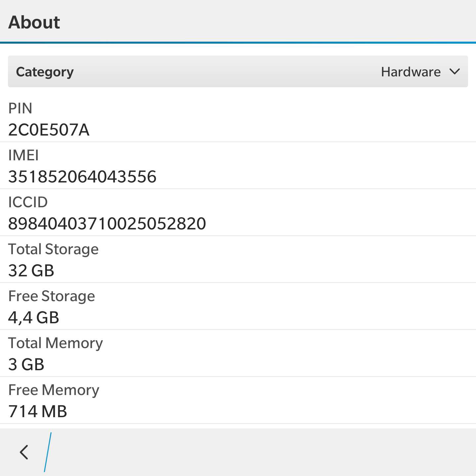
Task: Select the ICCID value 89840403710025052820
Action: [x=107, y=224]
